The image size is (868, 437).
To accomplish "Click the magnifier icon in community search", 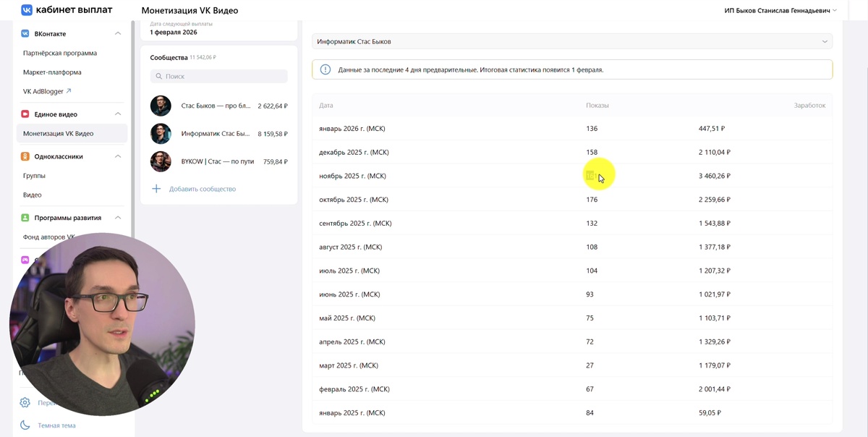I will point(158,76).
